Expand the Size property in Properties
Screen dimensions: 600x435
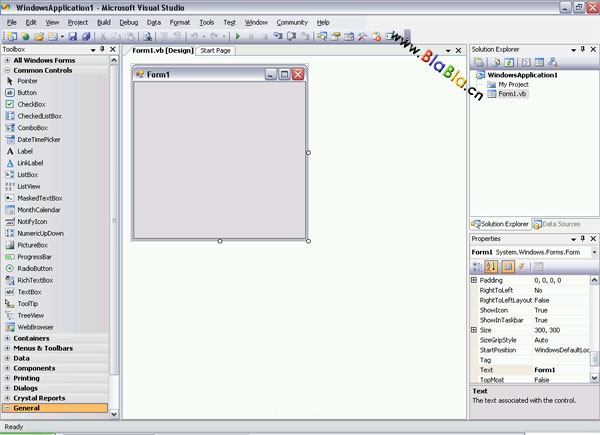click(474, 329)
